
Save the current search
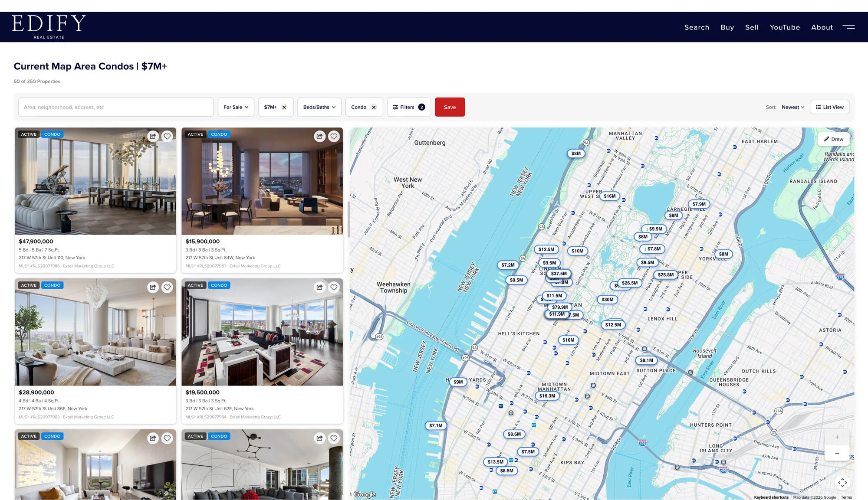click(450, 107)
